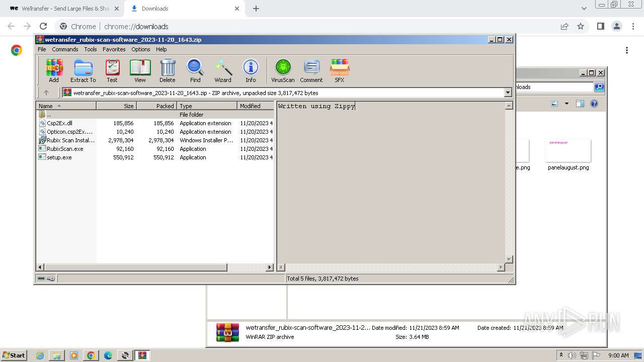Reload the Chrome page

43,27
